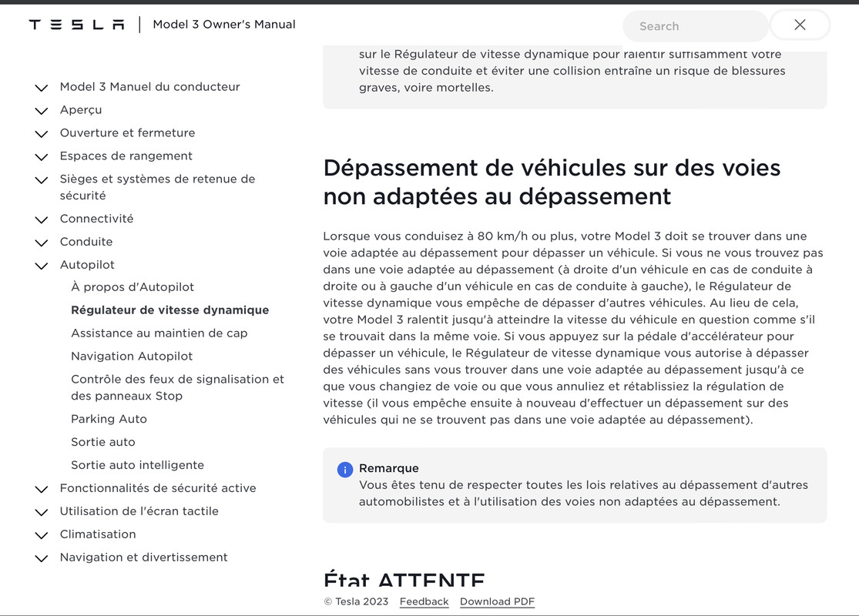
Task: Click the X button beside Search
Action: coord(800,25)
